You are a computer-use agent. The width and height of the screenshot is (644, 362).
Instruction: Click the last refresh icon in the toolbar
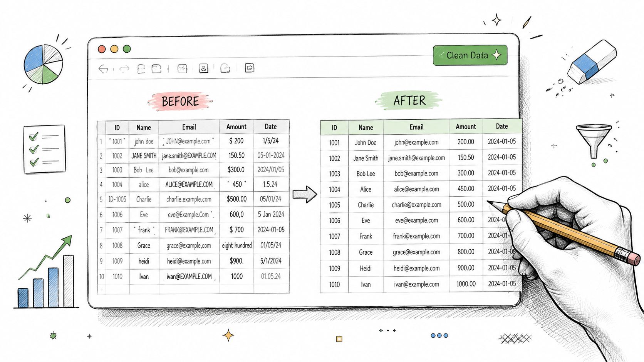tap(250, 68)
